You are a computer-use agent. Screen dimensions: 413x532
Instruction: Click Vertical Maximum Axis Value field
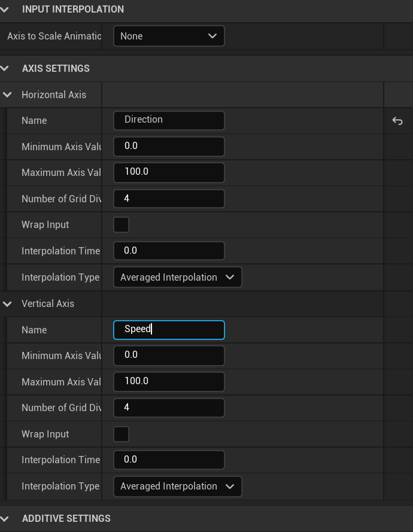[169, 382]
